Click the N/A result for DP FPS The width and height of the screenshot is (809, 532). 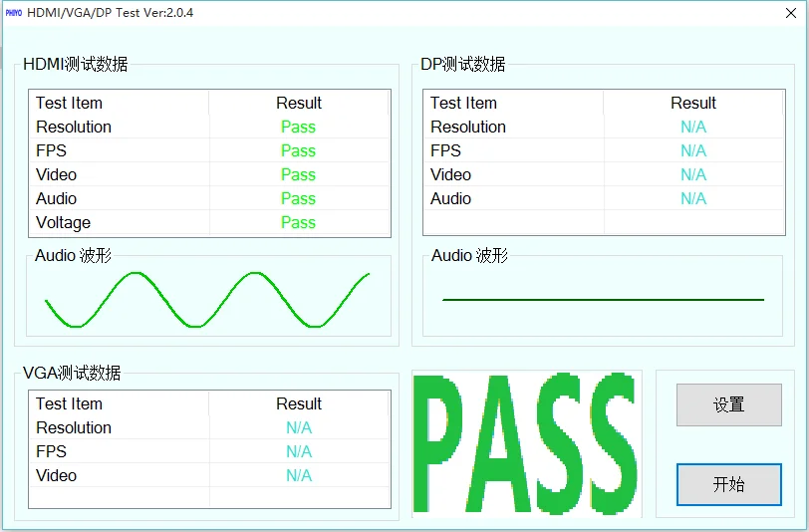click(x=693, y=150)
